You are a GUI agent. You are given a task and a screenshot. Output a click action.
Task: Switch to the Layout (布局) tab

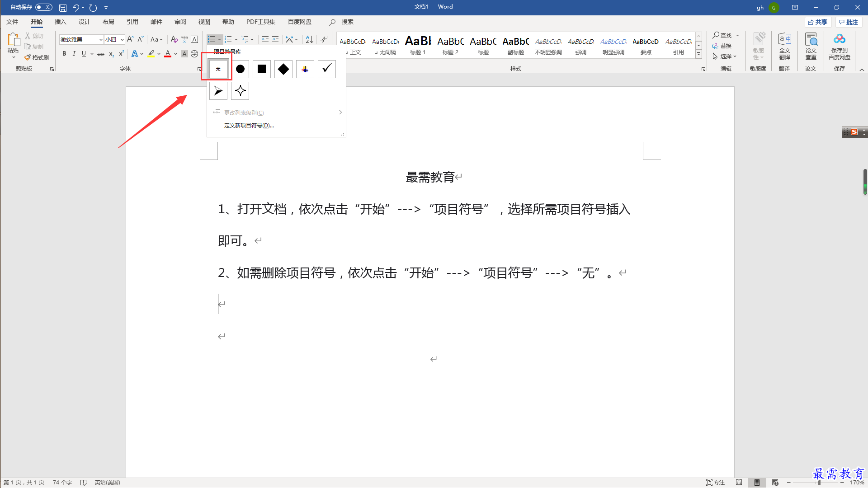(x=108, y=22)
